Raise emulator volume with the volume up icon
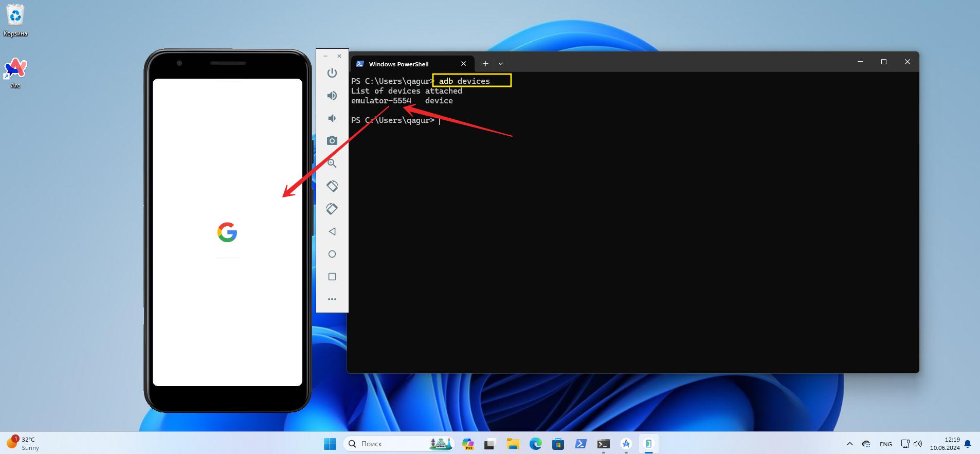 (332, 96)
